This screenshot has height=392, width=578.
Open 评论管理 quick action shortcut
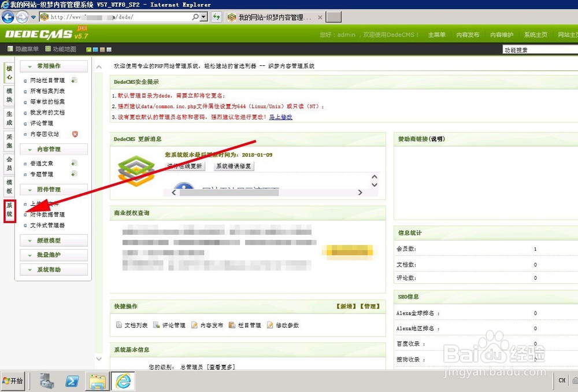coord(169,326)
